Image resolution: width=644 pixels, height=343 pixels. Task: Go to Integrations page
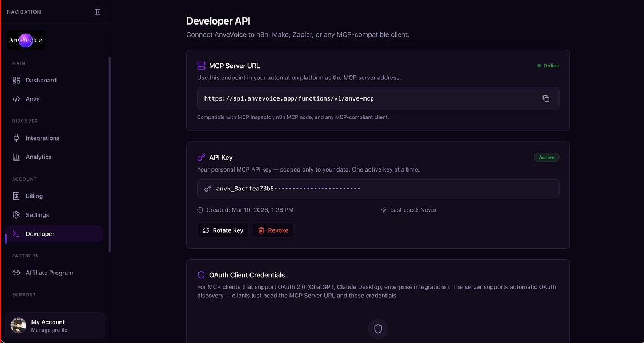[54, 138]
